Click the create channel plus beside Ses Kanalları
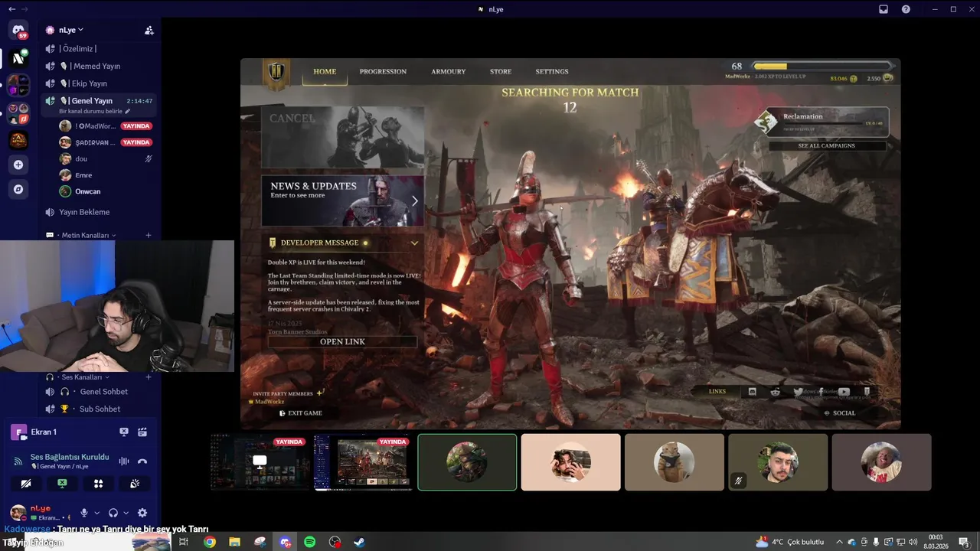980x551 pixels. 149,377
